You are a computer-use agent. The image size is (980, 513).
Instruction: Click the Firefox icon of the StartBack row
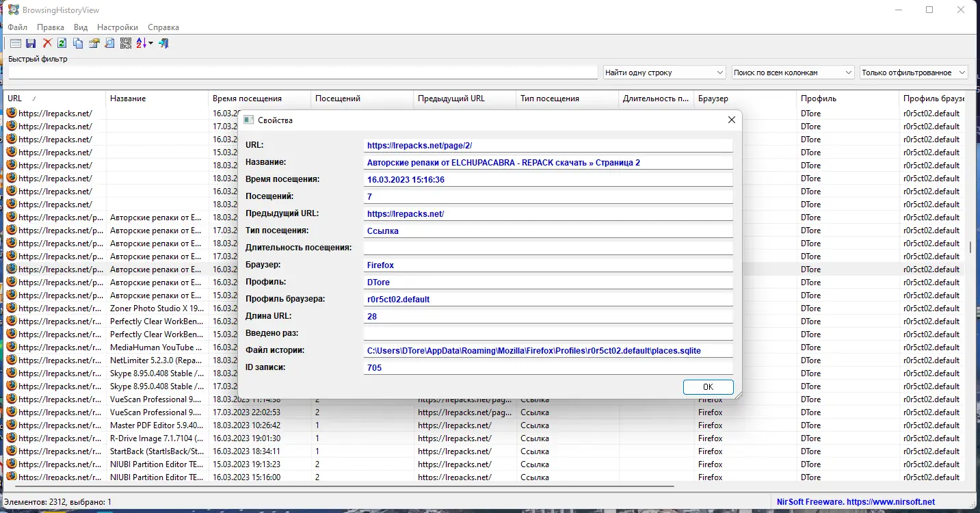click(12, 451)
